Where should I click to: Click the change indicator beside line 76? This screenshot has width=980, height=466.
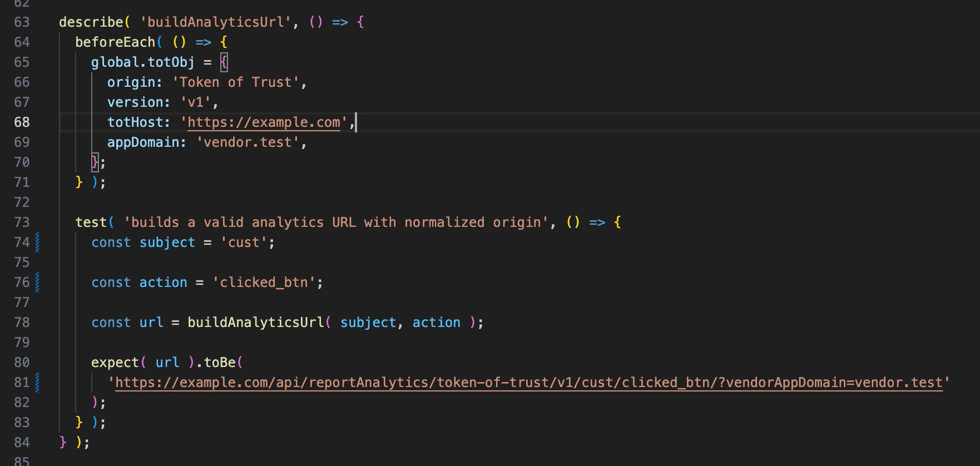pyautogui.click(x=37, y=282)
